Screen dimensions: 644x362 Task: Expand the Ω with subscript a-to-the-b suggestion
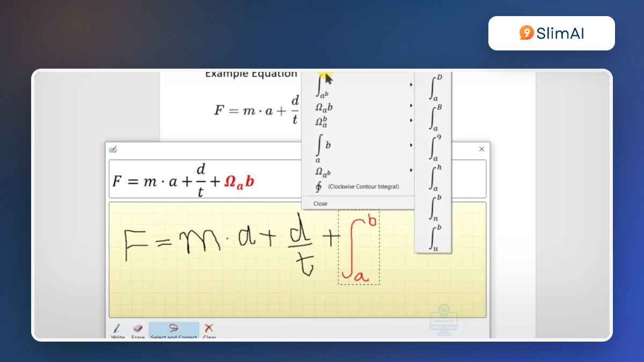tap(358, 172)
